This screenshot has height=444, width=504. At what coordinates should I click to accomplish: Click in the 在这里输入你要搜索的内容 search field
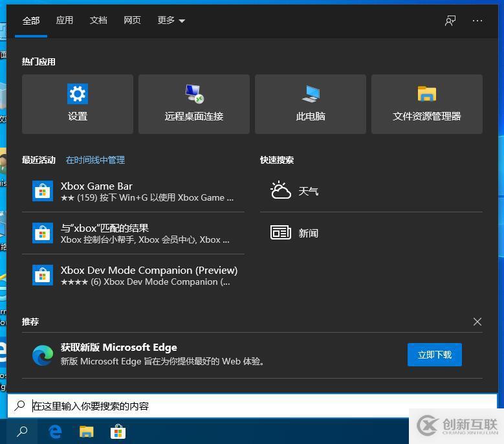(x=252, y=406)
